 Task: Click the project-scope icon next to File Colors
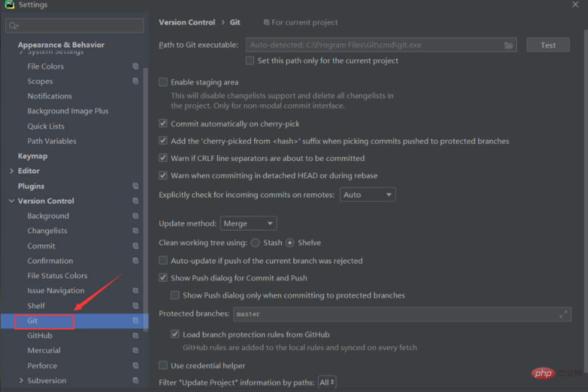coord(136,66)
